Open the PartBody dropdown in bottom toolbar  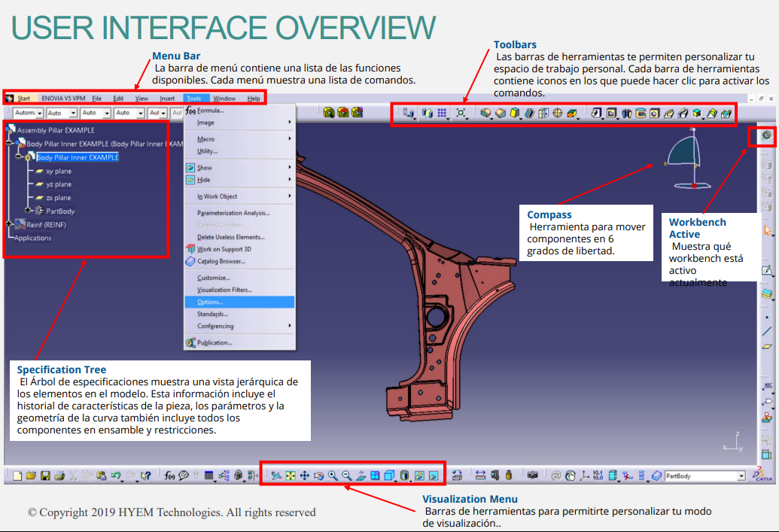[x=741, y=476]
